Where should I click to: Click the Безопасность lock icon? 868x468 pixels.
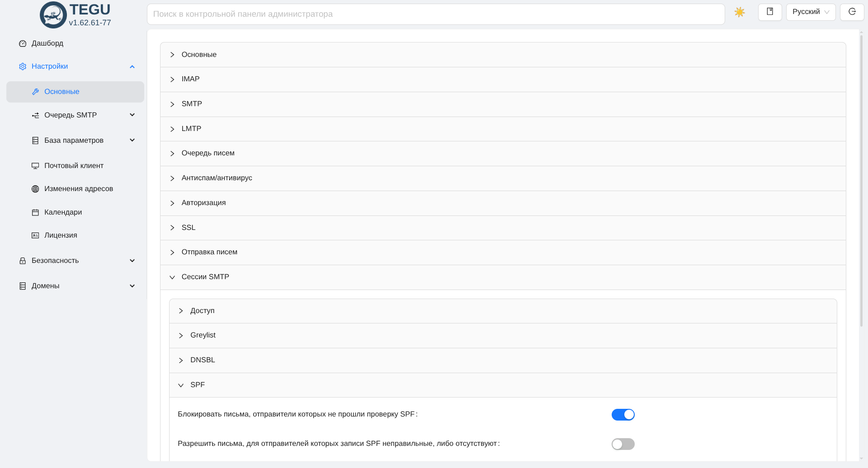click(23, 261)
